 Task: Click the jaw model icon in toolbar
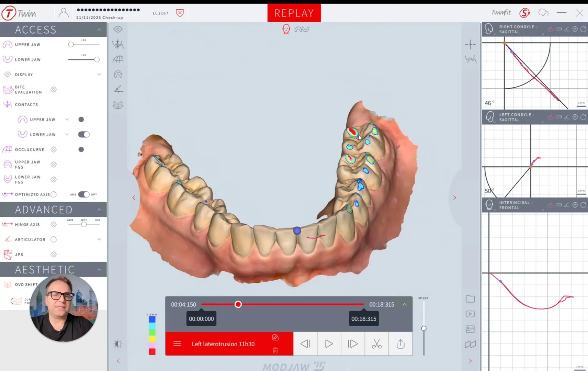pos(118,105)
